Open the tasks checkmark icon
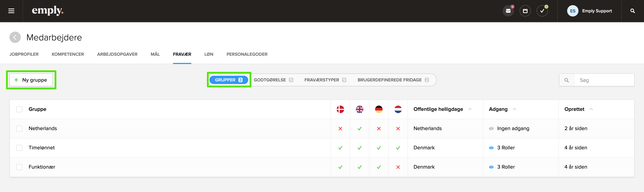 click(542, 11)
